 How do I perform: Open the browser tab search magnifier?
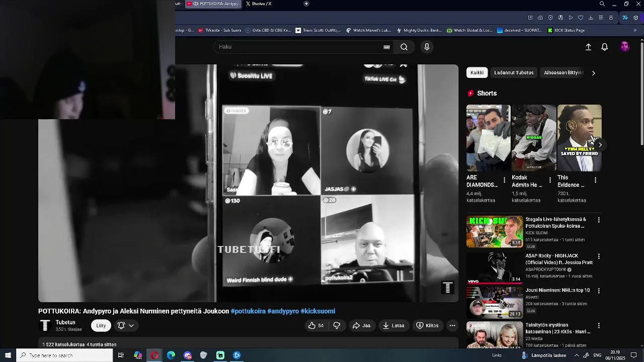(602, 4)
